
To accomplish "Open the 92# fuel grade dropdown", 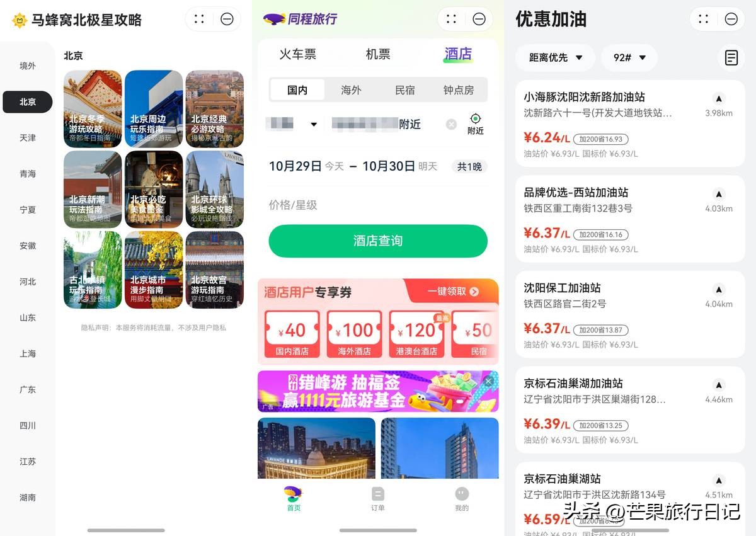I will (x=629, y=58).
